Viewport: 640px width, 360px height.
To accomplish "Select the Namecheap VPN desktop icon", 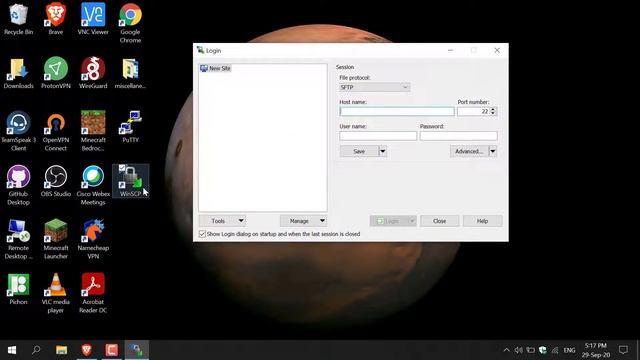I will click(x=93, y=239).
